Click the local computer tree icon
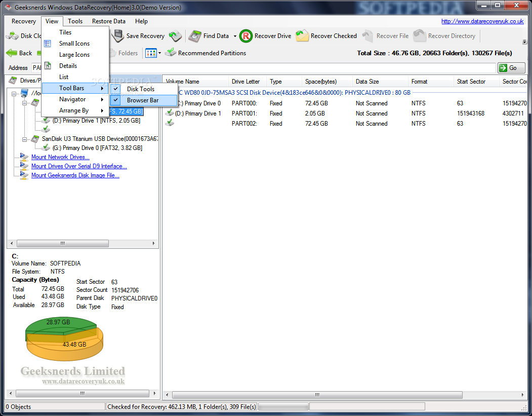 tap(24, 93)
